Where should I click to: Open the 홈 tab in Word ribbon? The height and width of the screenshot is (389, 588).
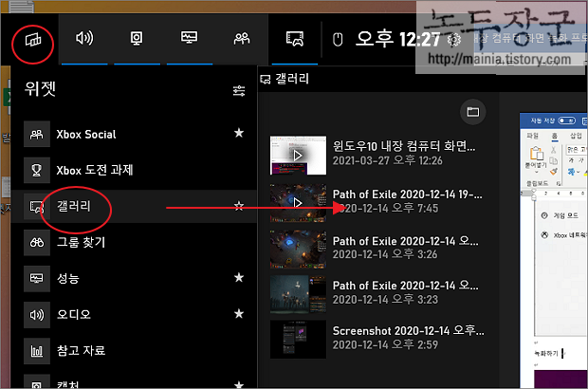(x=555, y=136)
